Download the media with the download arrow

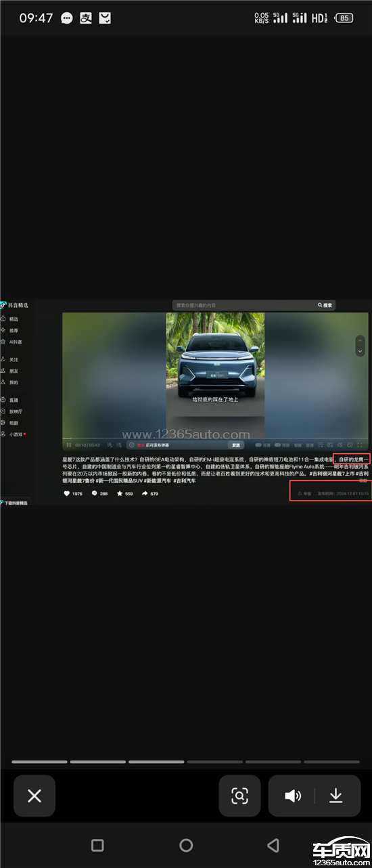click(336, 796)
